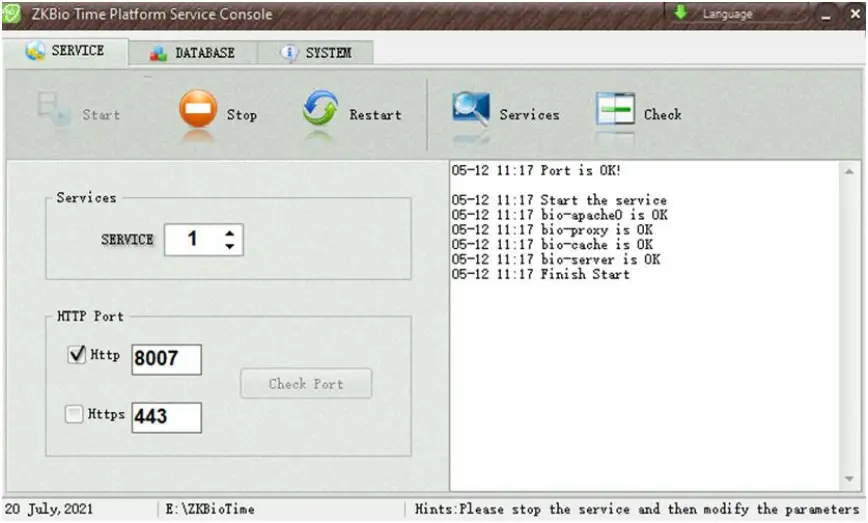This screenshot has height=523, width=868.
Task: Click 'bio-cache is OK' log line
Action: (552, 245)
